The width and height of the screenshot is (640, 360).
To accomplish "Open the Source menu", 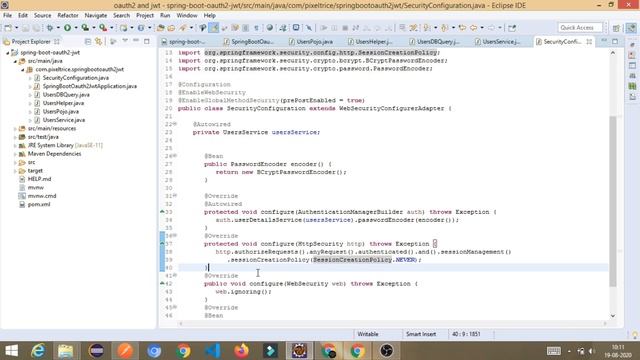I will 42,15.
